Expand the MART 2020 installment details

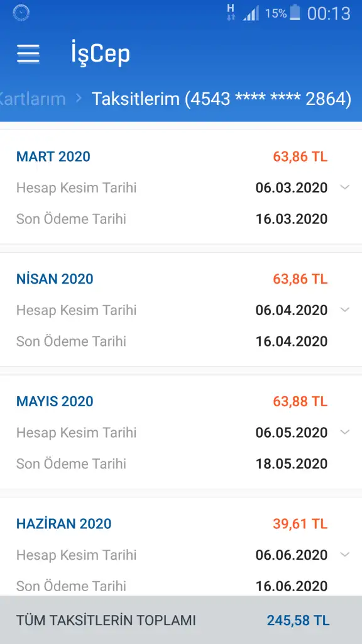(x=345, y=187)
